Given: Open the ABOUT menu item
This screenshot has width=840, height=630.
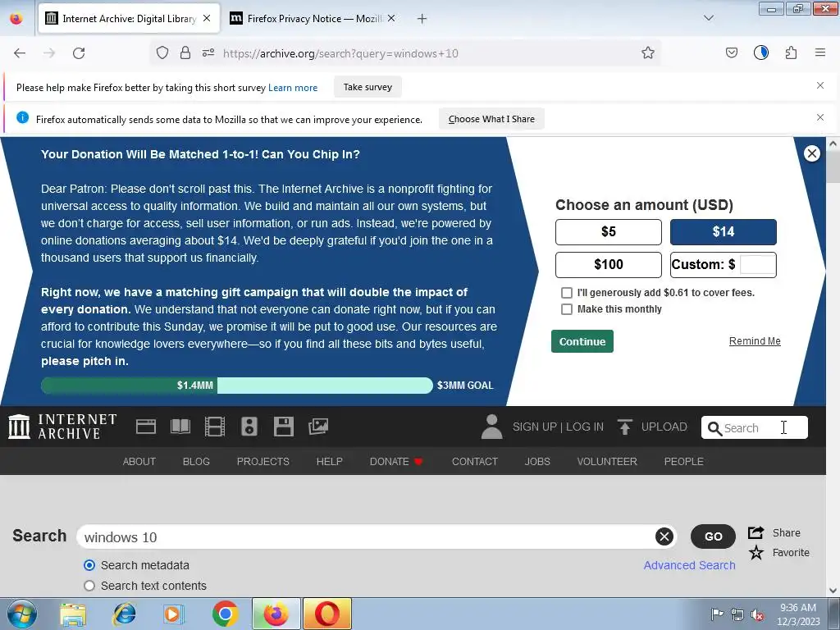Looking at the screenshot, I should [x=139, y=461].
